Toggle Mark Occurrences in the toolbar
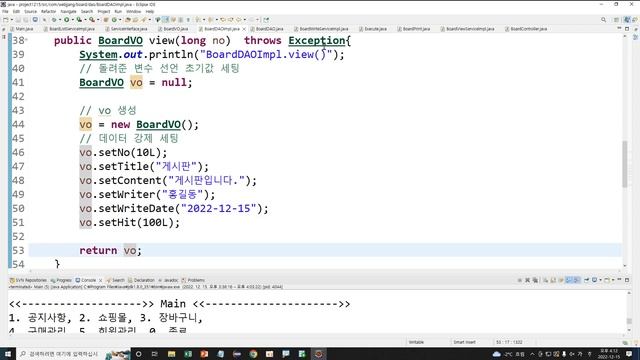The width and height of the screenshot is (640, 360). tap(165, 20)
